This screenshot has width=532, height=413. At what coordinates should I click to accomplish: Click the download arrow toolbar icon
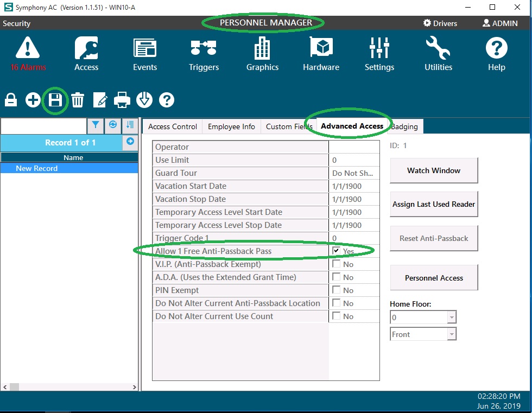(144, 100)
